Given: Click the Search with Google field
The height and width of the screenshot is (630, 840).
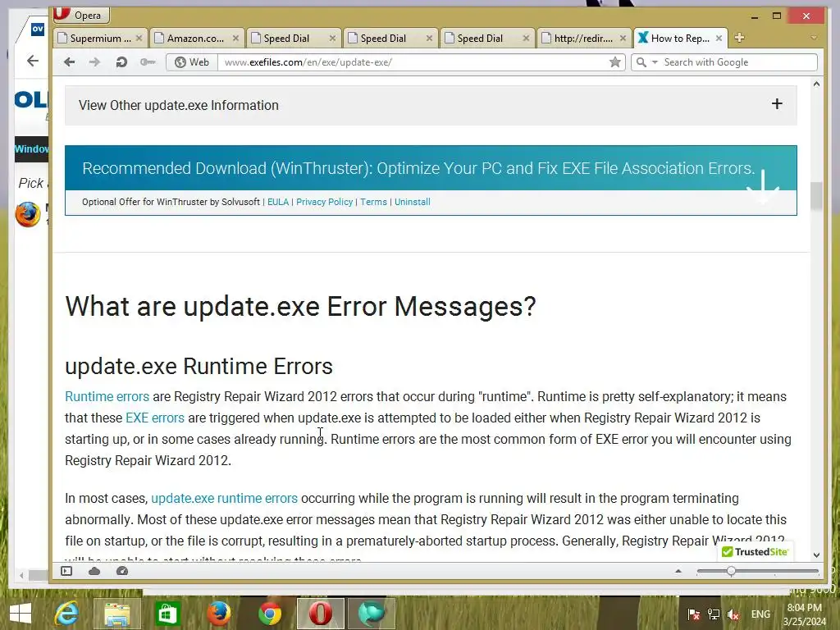Looking at the screenshot, I should pos(739,62).
